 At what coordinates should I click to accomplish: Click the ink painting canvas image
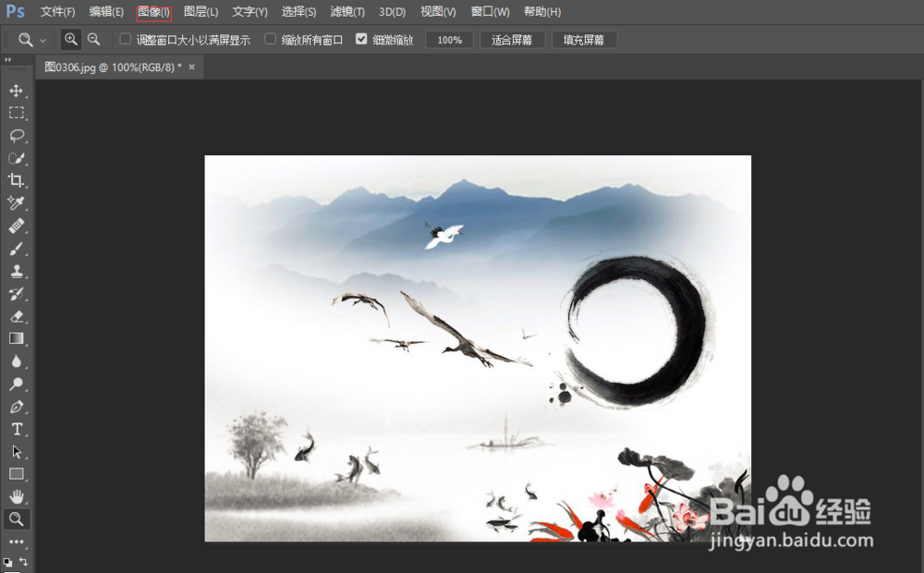click(478, 348)
